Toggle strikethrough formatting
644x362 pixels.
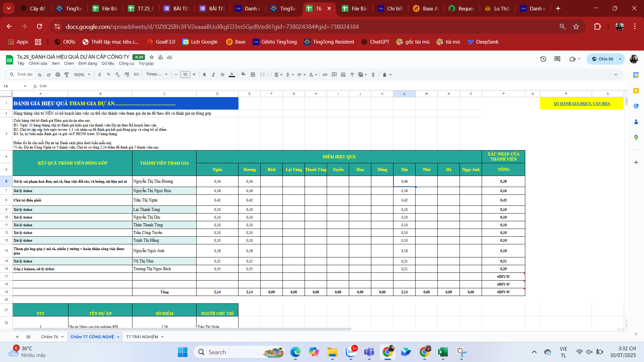point(222,74)
